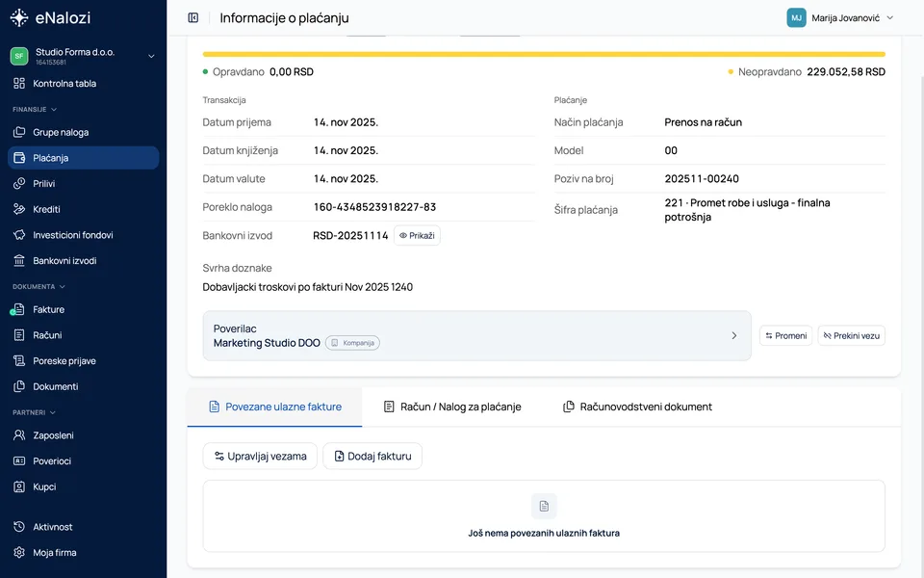
Task: Collapse the PARTNERI sidebar section
Action: pos(35,412)
